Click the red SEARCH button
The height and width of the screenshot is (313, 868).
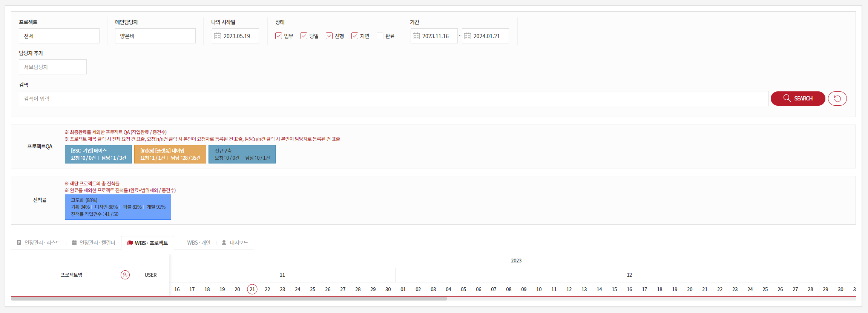(x=797, y=99)
